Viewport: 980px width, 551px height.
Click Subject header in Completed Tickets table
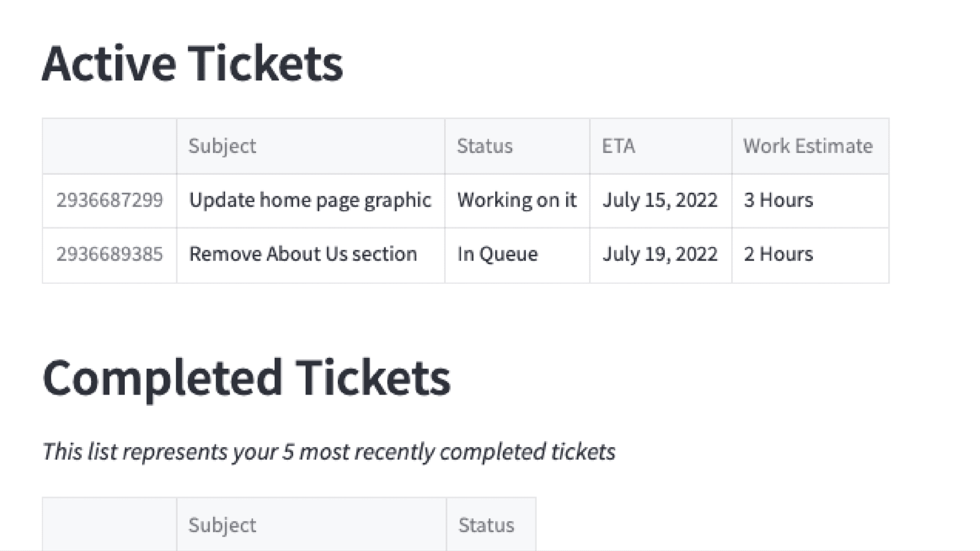point(223,525)
